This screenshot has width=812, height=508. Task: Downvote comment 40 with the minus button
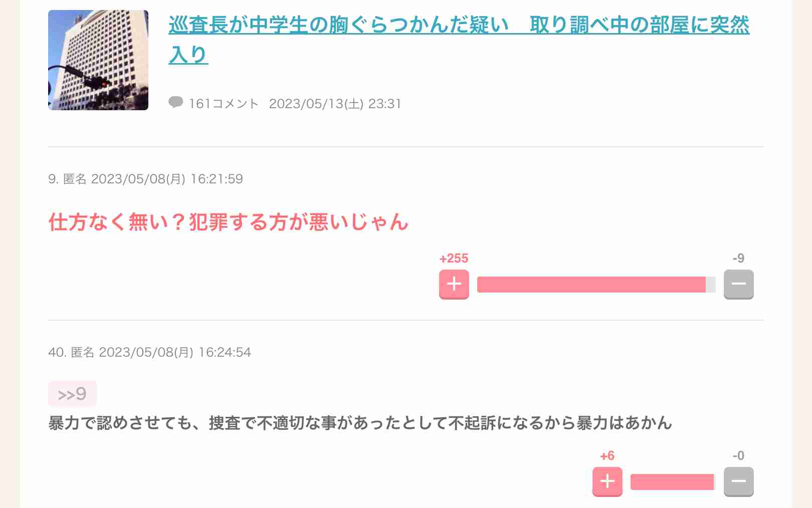(738, 481)
